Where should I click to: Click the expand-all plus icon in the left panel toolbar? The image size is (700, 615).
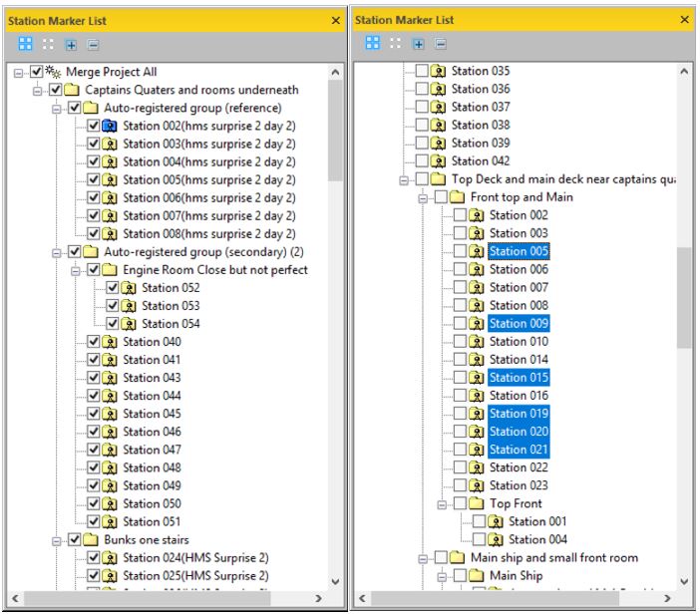[71, 45]
